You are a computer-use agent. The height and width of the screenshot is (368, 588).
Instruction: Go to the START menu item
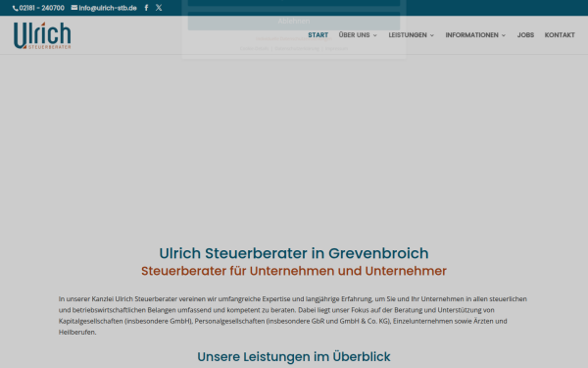(318, 35)
